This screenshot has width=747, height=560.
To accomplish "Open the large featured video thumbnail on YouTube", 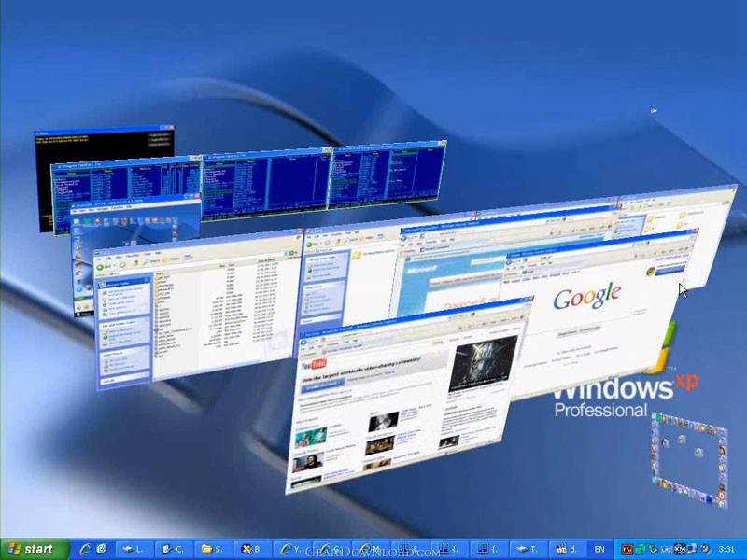I will tap(483, 363).
